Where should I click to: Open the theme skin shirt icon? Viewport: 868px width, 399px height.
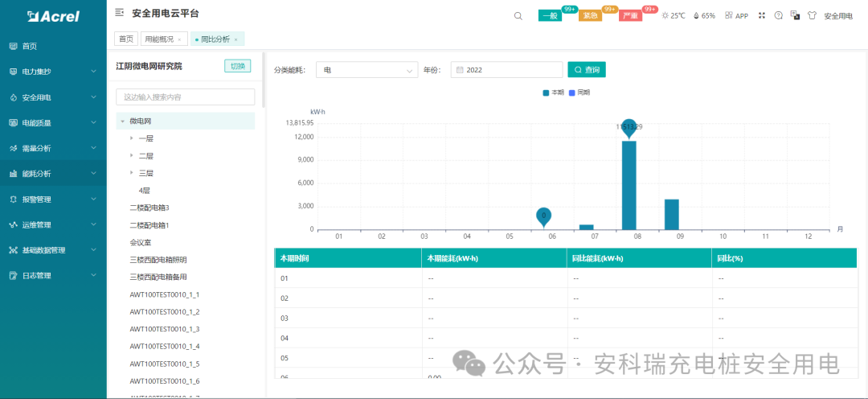tap(812, 15)
